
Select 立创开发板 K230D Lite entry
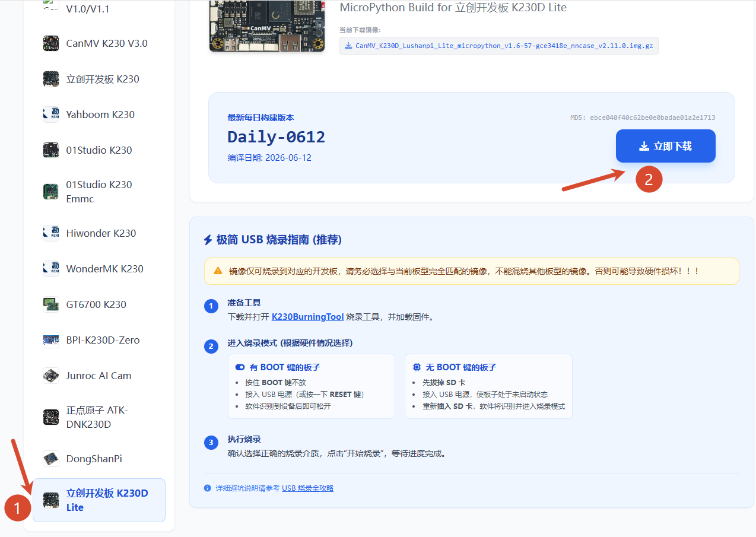click(x=99, y=500)
